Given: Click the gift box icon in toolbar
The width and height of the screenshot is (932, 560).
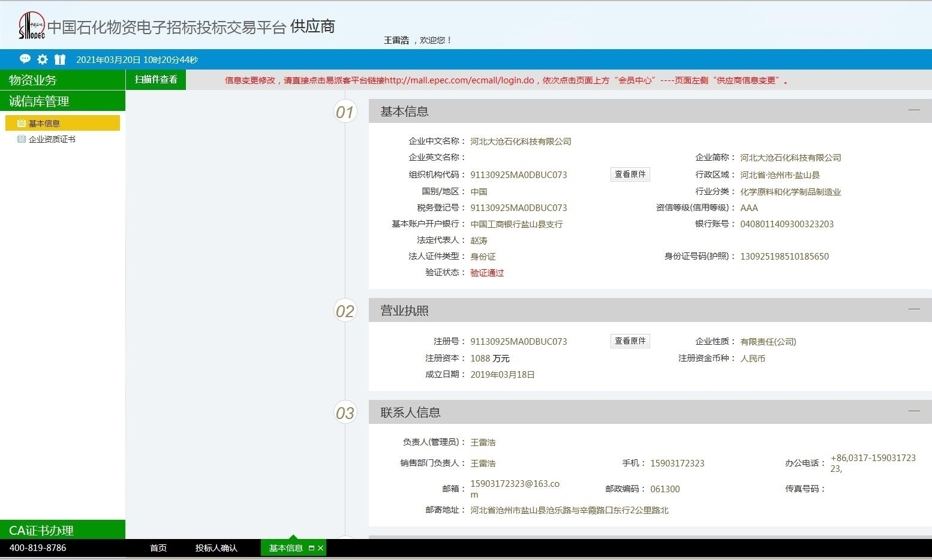Looking at the screenshot, I should tap(60, 59).
